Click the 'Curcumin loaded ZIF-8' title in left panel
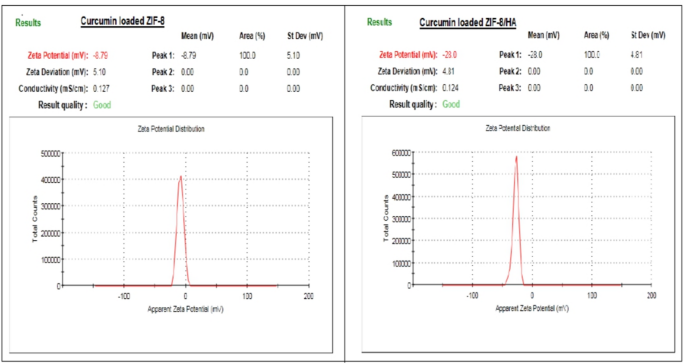Screen dimensions: 685x364 tap(122, 21)
